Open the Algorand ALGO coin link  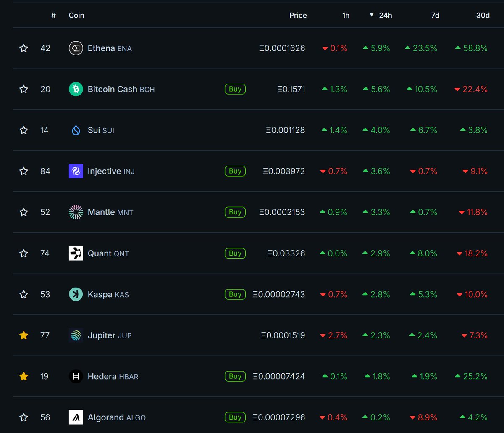[116, 417]
